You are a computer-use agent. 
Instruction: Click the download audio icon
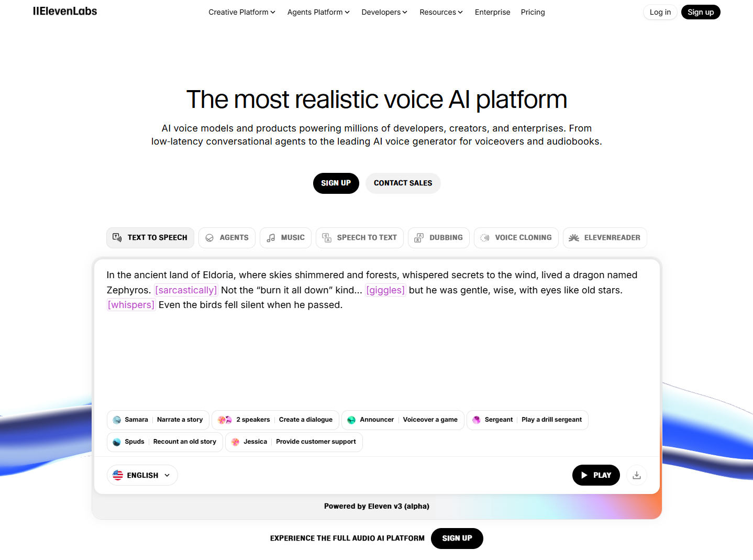click(637, 475)
